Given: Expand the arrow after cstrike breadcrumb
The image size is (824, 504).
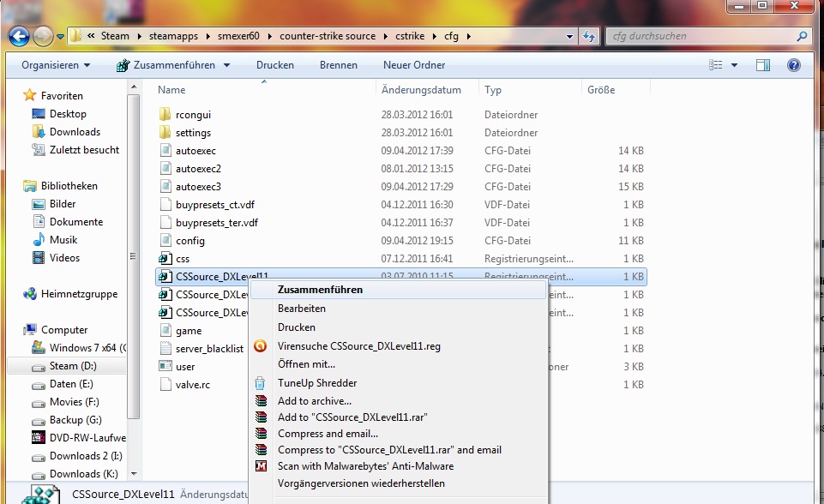Looking at the screenshot, I should [435, 36].
